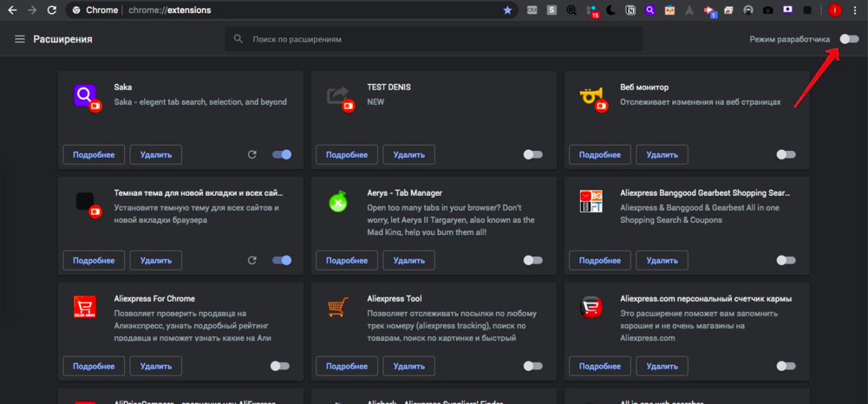Enable developer mode toggle
This screenshot has width=868, height=404.
849,39
